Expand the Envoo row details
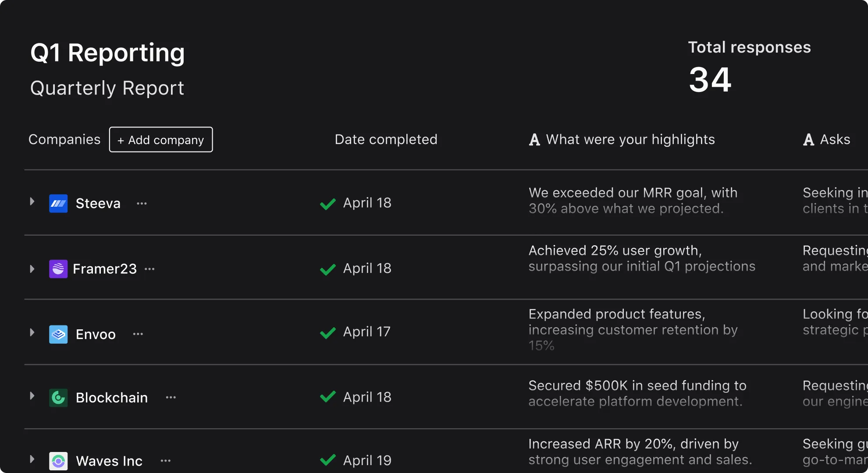868x473 pixels. pyautogui.click(x=32, y=332)
